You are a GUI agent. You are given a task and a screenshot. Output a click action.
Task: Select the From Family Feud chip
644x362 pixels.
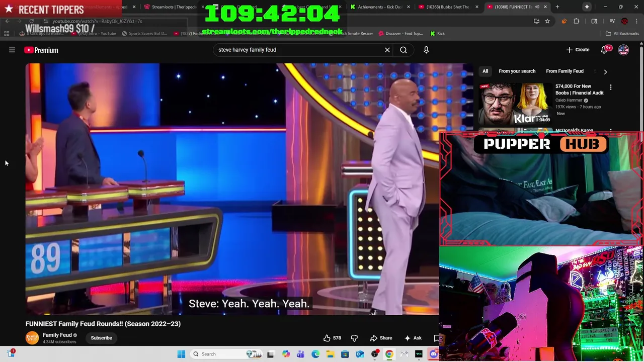pyautogui.click(x=565, y=71)
